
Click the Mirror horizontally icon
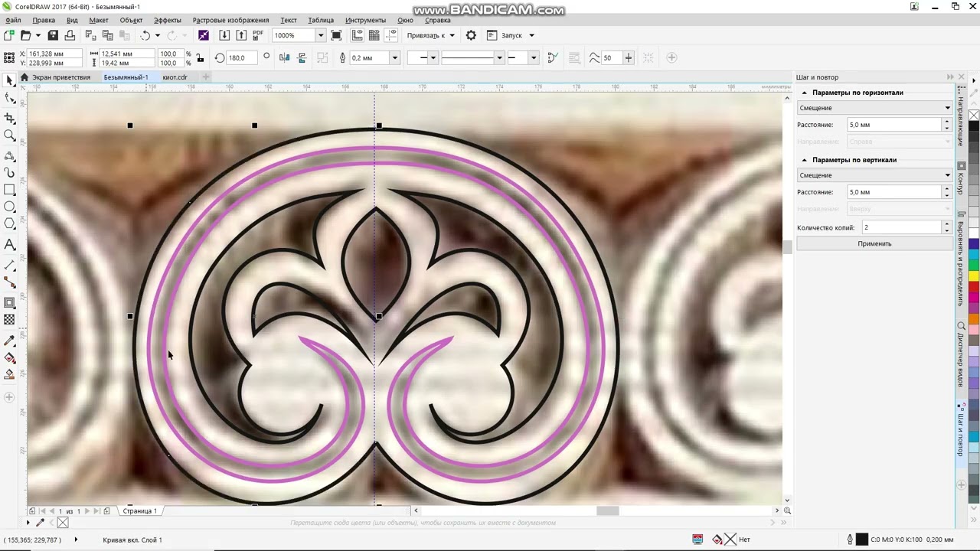[x=285, y=57]
